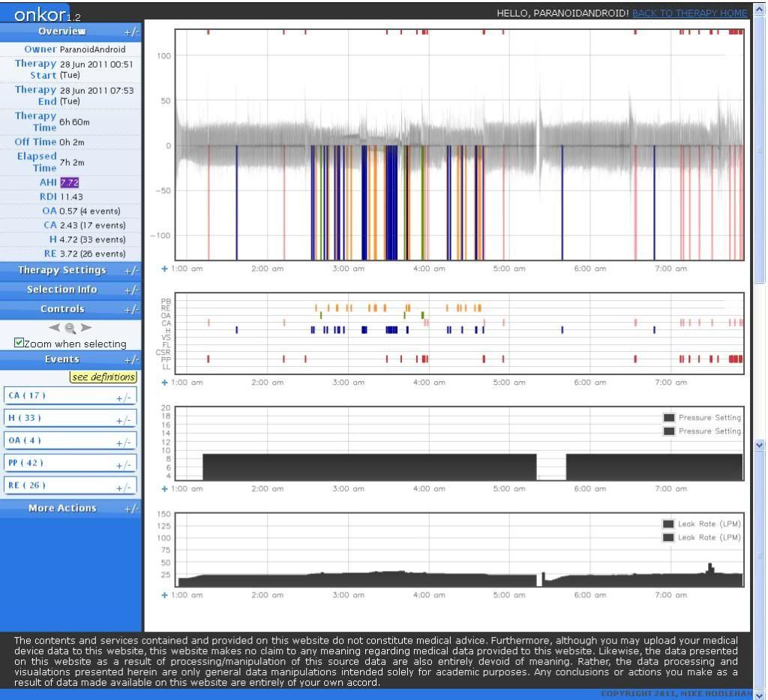This screenshot has height=700, width=768.
Task: Click the OA value 0.57 (4 events)
Action: tap(90, 211)
